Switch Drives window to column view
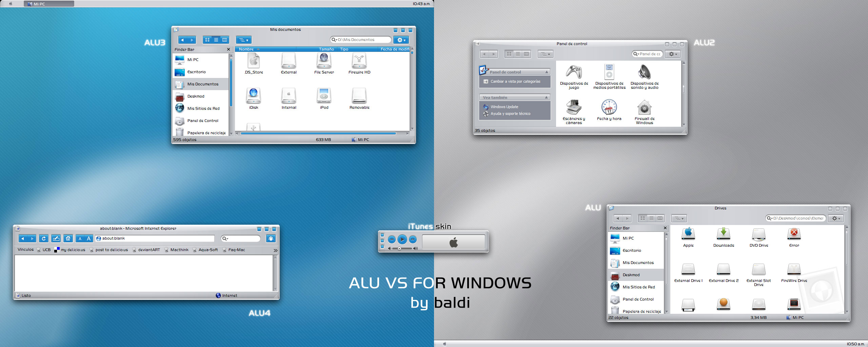This screenshot has width=868, height=347. click(x=660, y=219)
